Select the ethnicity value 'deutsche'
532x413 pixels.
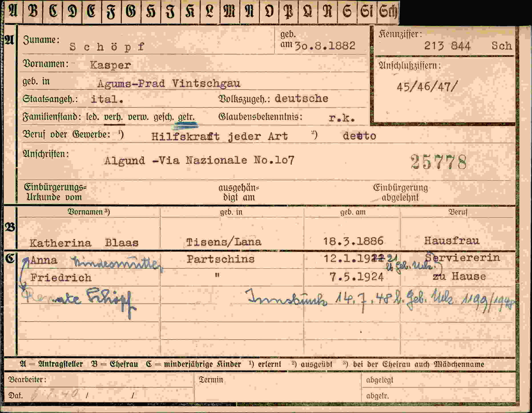pyautogui.click(x=302, y=98)
